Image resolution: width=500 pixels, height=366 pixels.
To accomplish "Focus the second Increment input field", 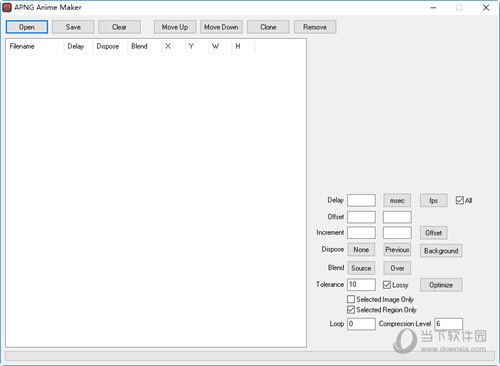I will pyautogui.click(x=397, y=233).
